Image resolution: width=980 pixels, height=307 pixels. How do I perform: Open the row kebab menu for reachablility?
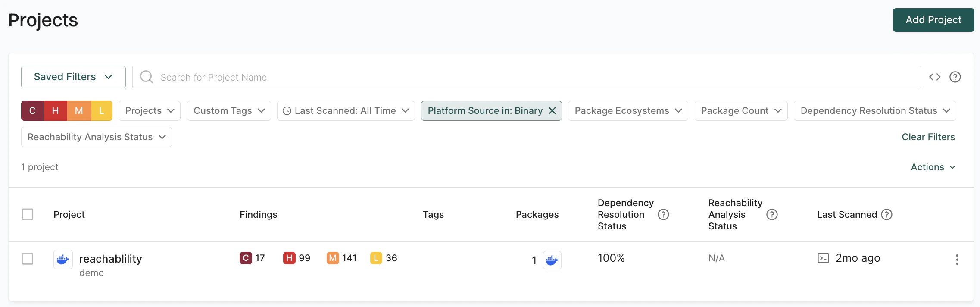(x=957, y=259)
